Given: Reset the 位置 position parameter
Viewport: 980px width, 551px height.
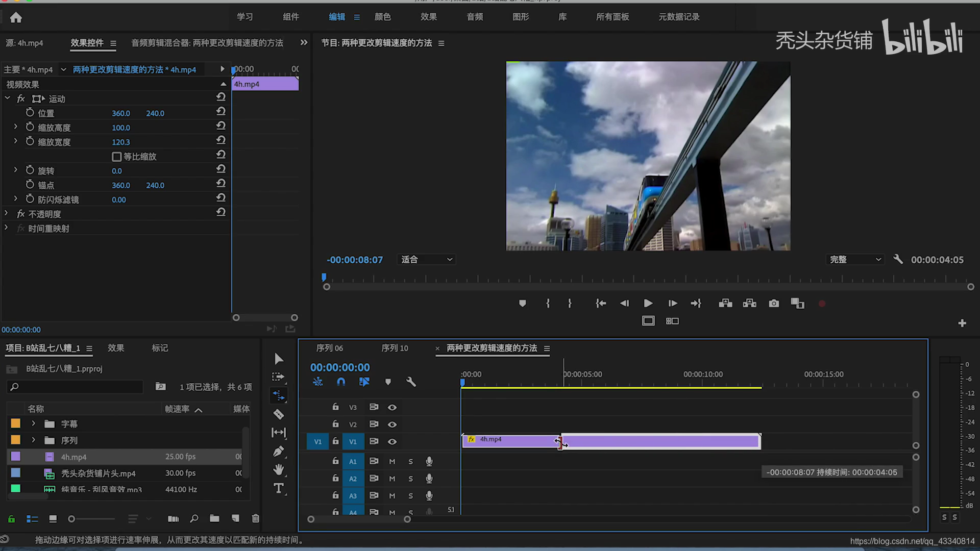Looking at the screenshot, I should coord(220,111).
